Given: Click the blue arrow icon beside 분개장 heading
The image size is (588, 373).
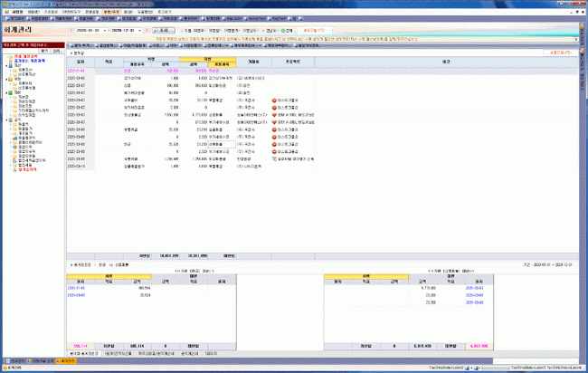Looking at the screenshot, I should click(x=71, y=53).
